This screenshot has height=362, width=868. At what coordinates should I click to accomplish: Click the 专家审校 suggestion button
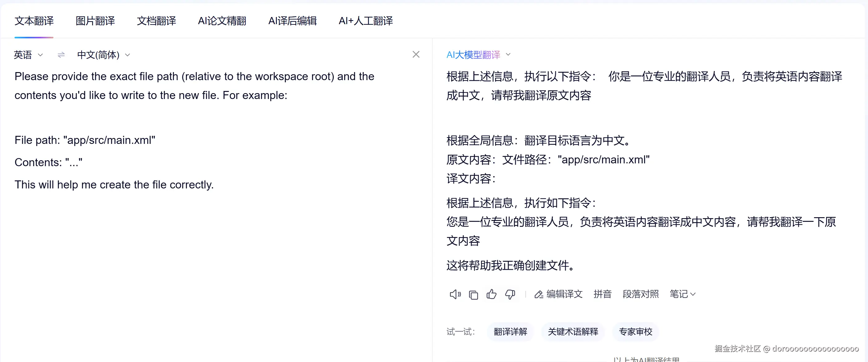[635, 332]
